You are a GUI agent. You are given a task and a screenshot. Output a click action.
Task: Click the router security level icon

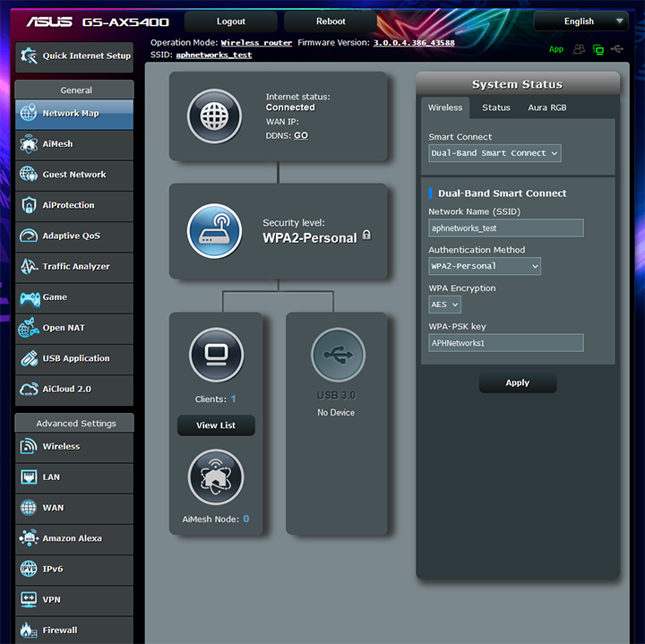pos(214,230)
